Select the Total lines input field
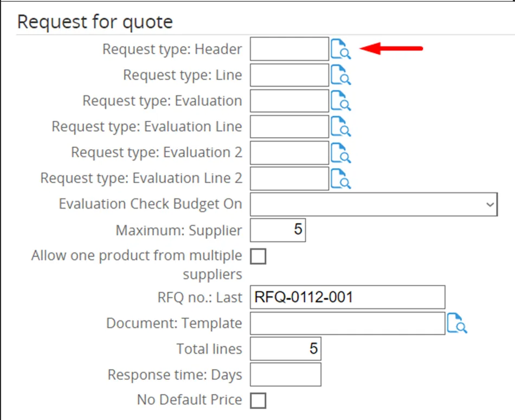Viewport: 515px width, 420px height. tap(285, 349)
